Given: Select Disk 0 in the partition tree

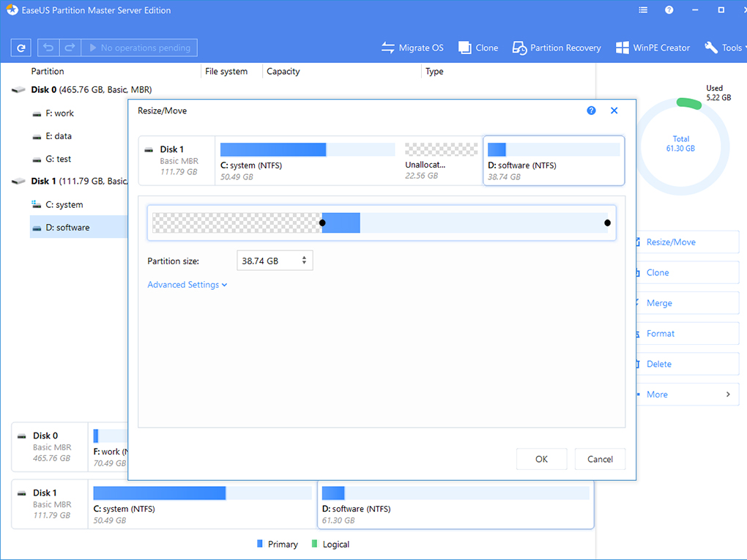Looking at the screenshot, I should coord(92,89).
